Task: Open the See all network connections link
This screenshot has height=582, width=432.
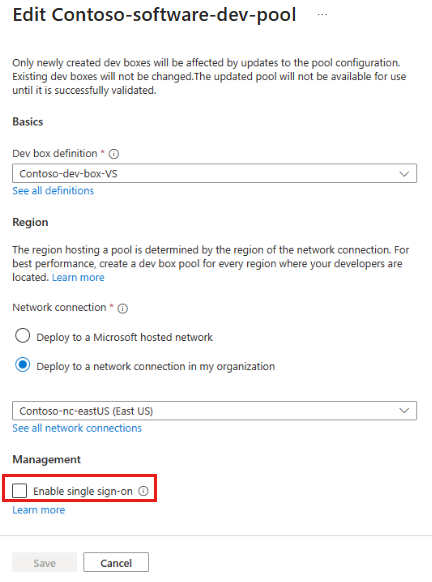Action: point(77,428)
